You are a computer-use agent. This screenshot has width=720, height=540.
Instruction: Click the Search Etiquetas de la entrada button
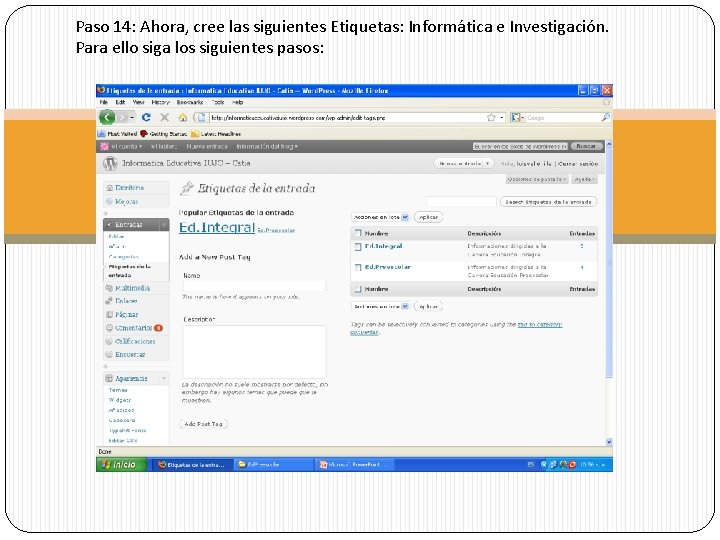[x=548, y=202]
